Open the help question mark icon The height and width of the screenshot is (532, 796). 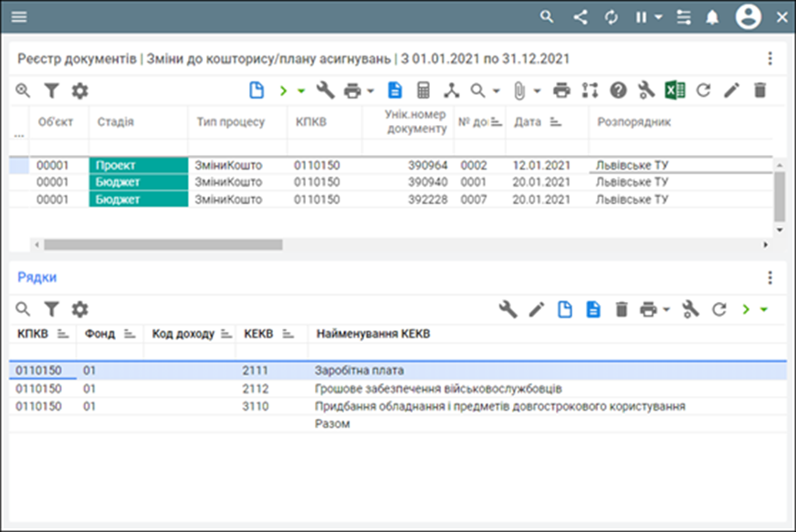618,90
